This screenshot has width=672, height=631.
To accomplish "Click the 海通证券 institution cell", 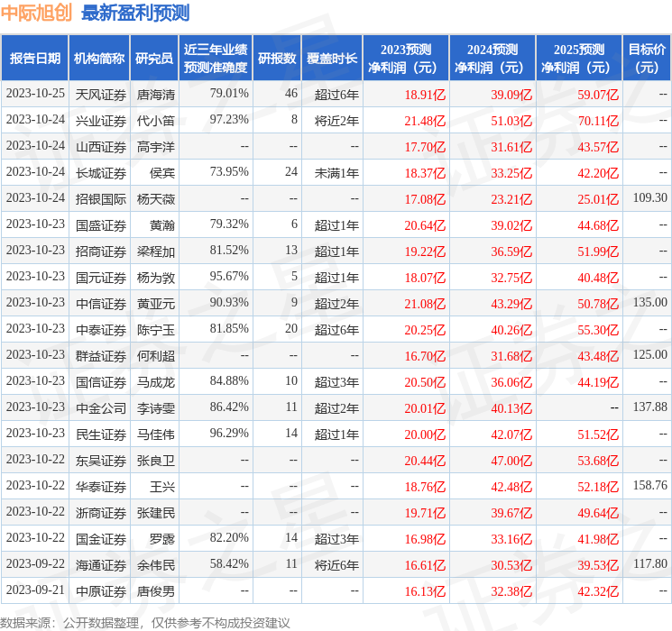I will click(x=101, y=564).
